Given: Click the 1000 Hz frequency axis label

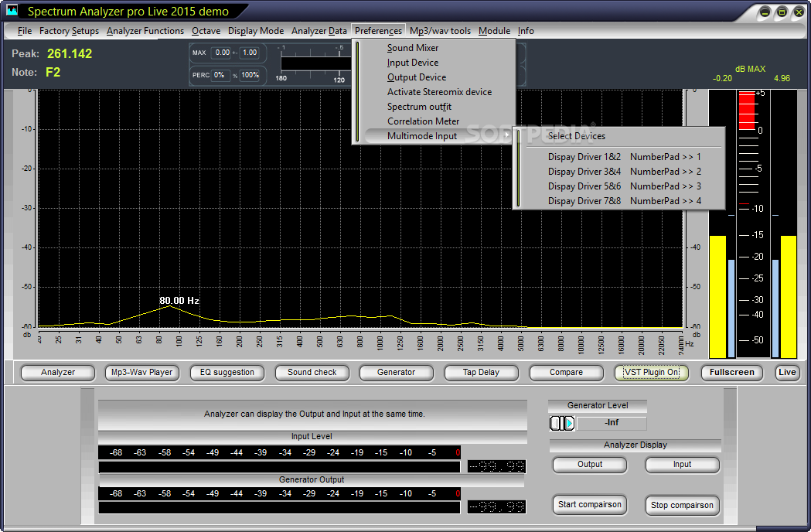Looking at the screenshot, I should (x=380, y=343).
